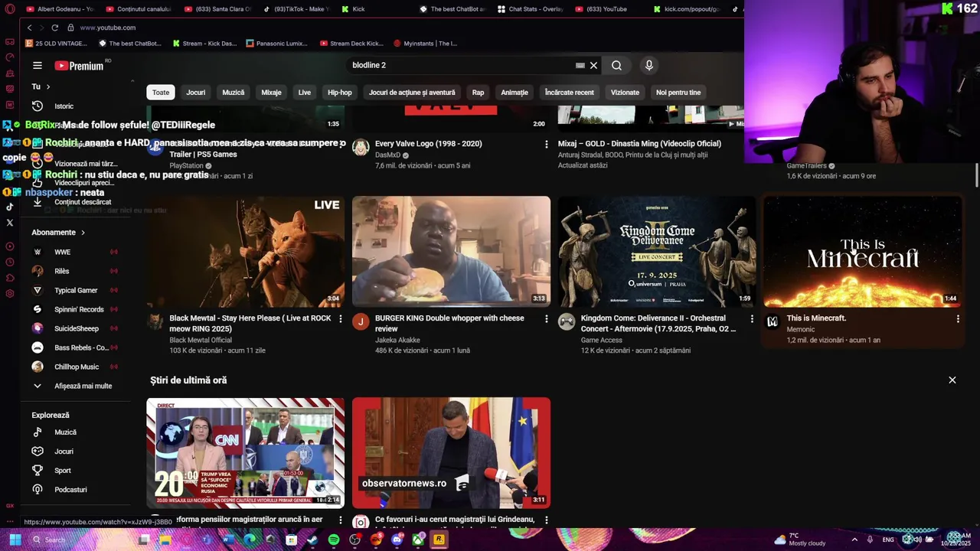Open the CNN news video thumbnail

pos(246,453)
